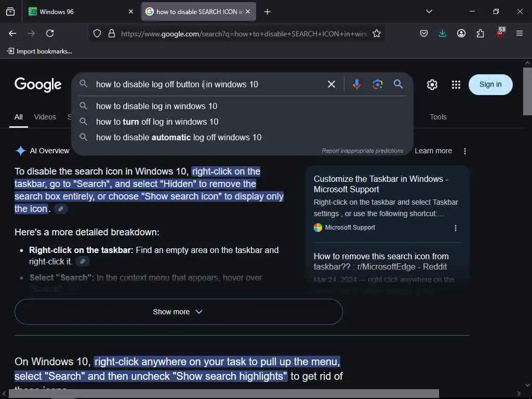Open AI Overview three-dot options menu
The width and height of the screenshot is (532, 399).
[x=465, y=151]
